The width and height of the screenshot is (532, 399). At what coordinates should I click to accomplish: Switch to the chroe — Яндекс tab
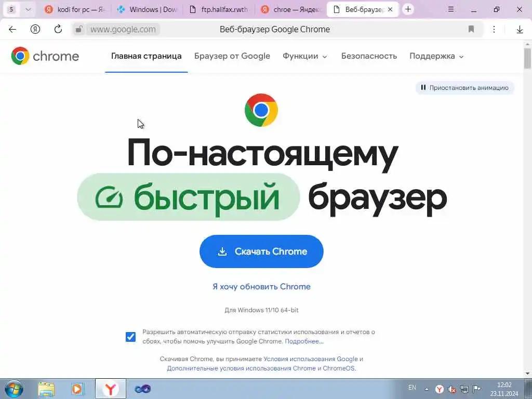click(291, 9)
